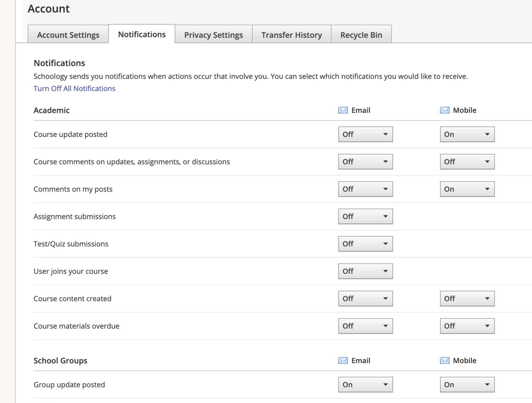Image resolution: width=532 pixels, height=403 pixels.
Task: Click the Email envelope icon under Academic
Action: pos(343,110)
